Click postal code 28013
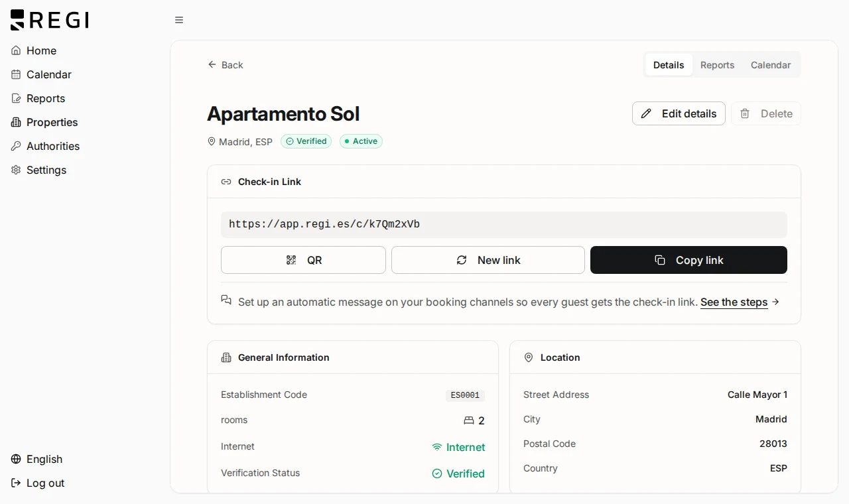Viewport: 849px width, 504px height. (x=773, y=444)
